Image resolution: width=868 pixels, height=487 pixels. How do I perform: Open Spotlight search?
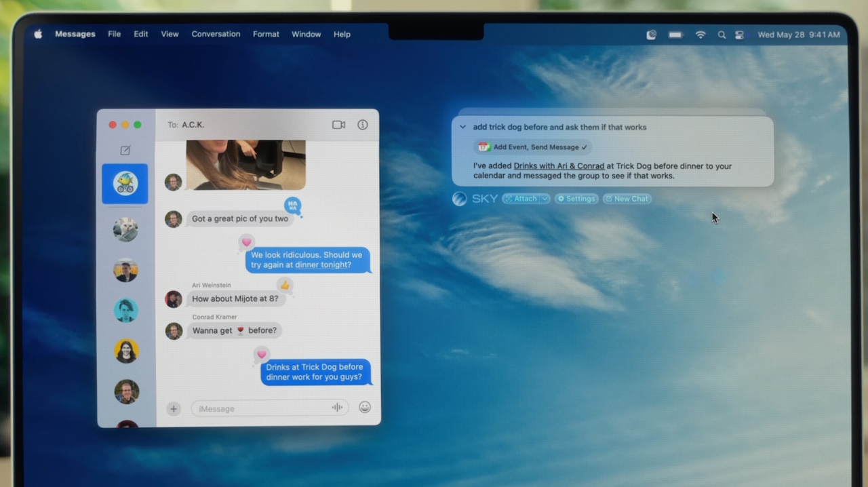722,35
